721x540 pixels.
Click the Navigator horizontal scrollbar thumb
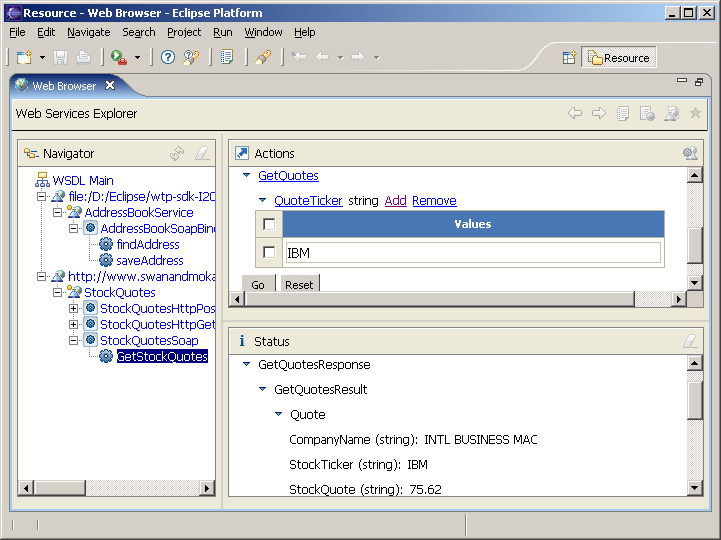point(59,488)
